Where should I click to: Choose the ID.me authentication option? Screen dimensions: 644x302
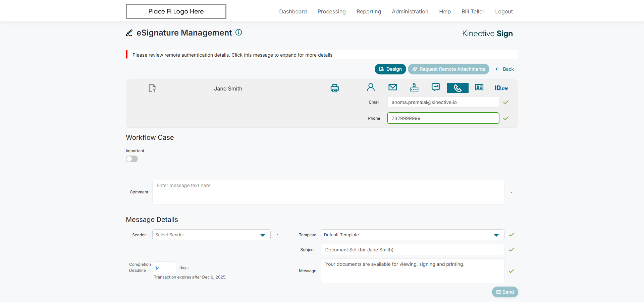click(501, 88)
